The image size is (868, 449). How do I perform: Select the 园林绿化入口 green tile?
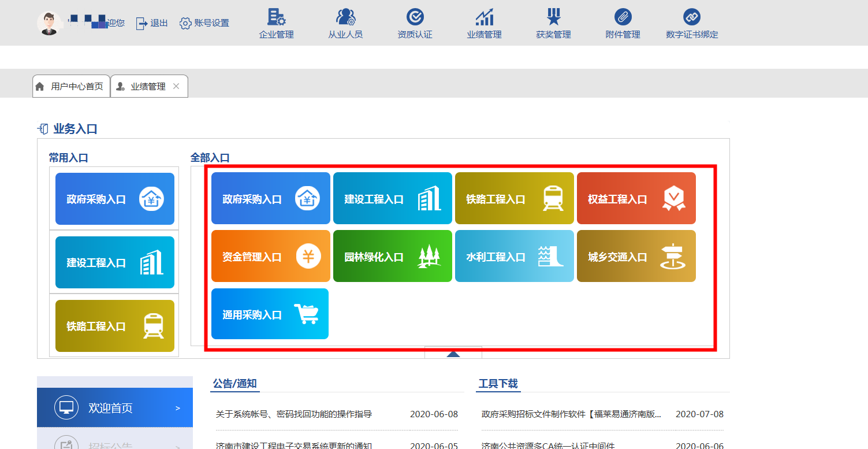tap(392, 257)
